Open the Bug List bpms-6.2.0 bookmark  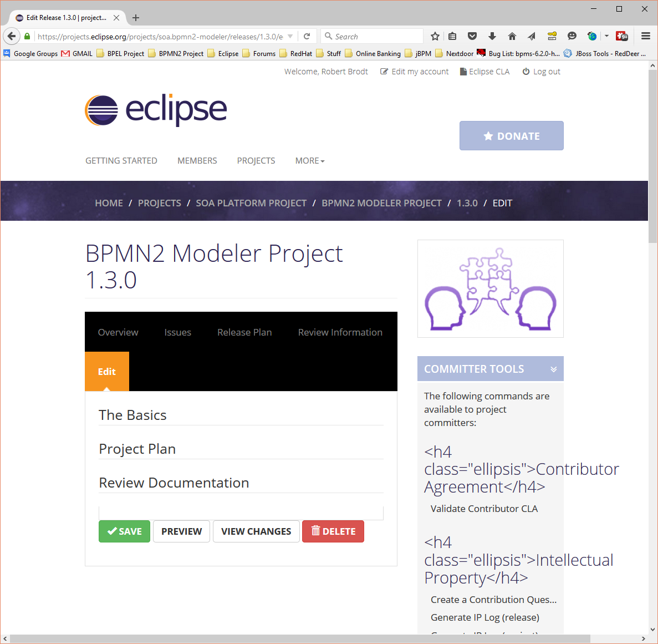point(519,54)
